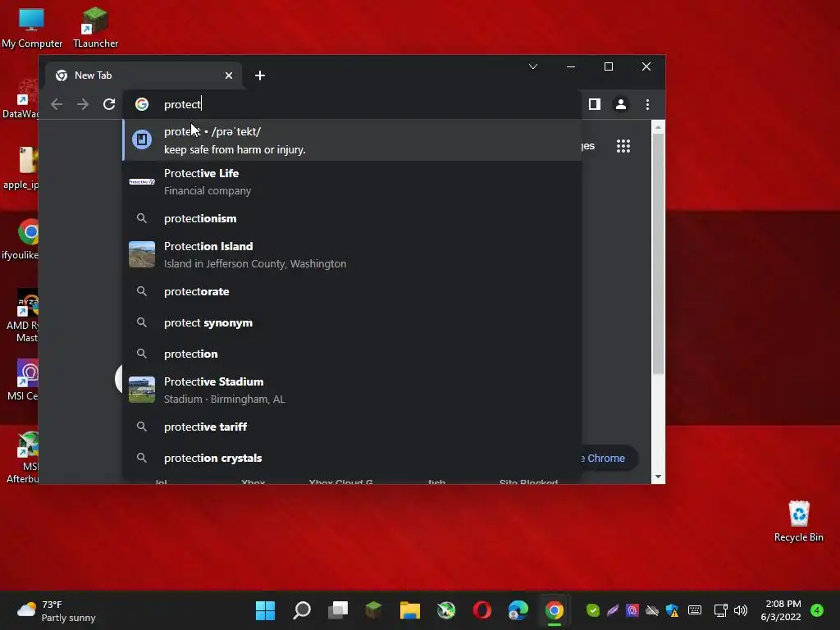The width and height of the screenshot is (840, 630).
Task: Click the Protective Life logo thumbnail
Action: coord(142,181)
